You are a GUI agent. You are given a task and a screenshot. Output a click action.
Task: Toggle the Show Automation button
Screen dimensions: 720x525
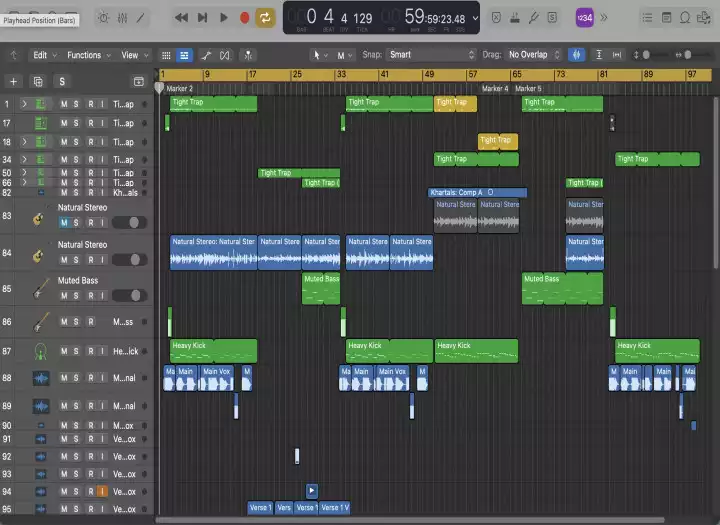206,56
